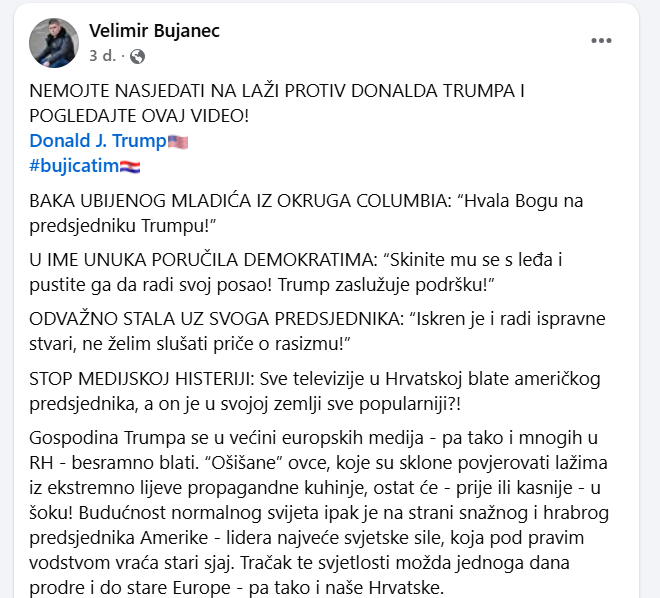
Task: Click the Croatian flag emoji after hashtag
Action: click(130, 167)
